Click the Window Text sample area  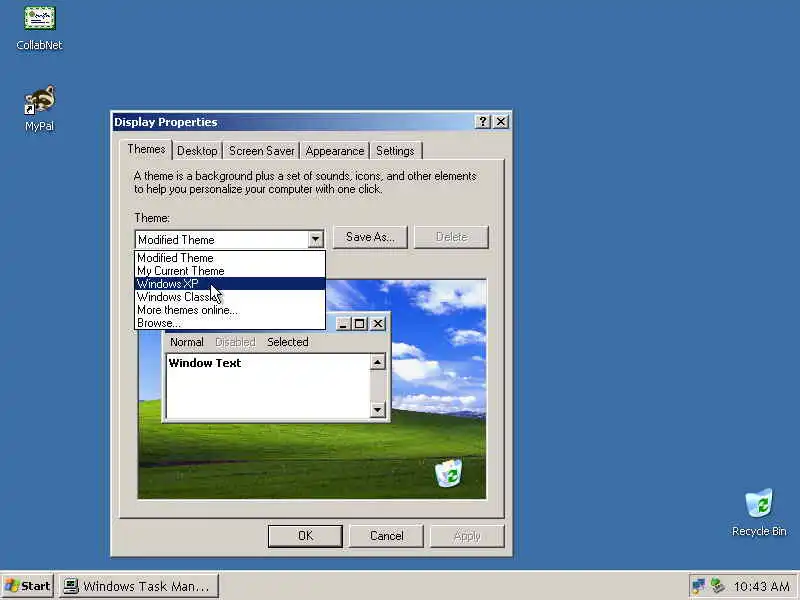268,386
